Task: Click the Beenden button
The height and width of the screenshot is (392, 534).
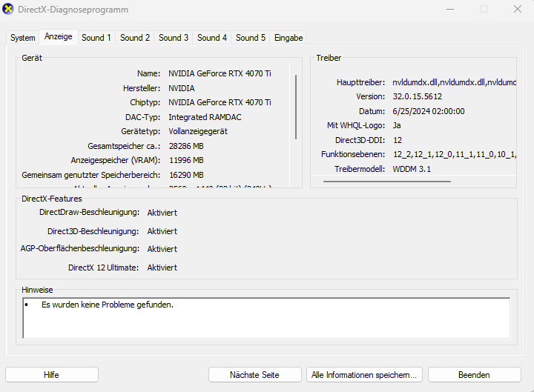Action: [x=475, y=375]
